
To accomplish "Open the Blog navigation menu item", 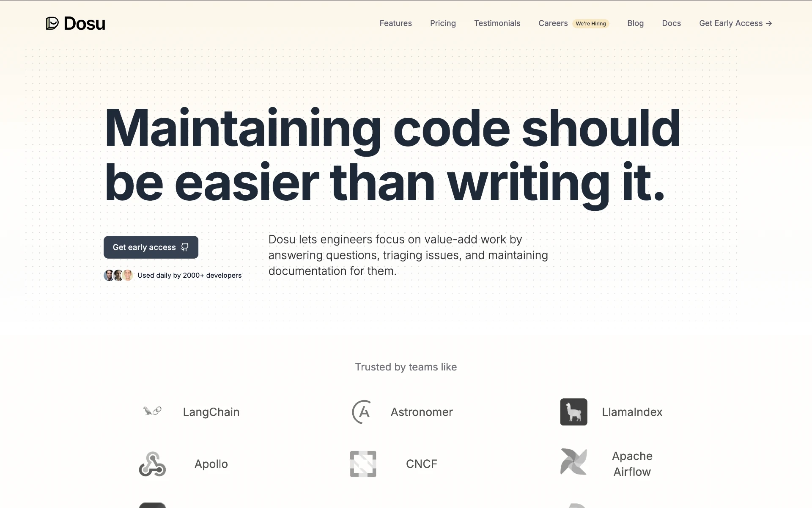I will coord(635,23).
